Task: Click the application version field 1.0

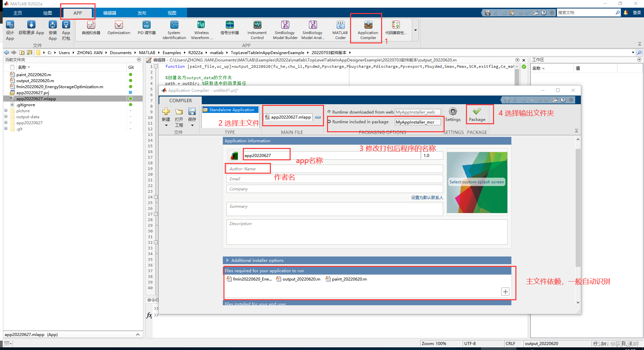Action: coord(432,155)
